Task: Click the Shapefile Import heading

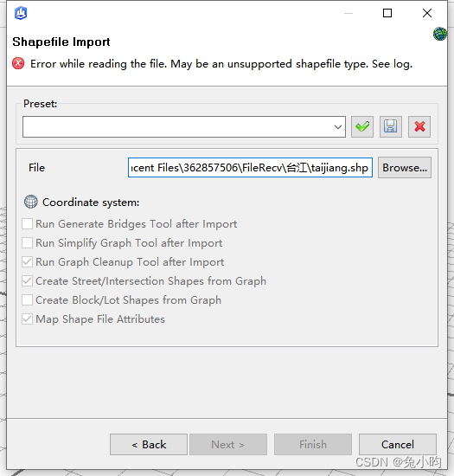Action: pyautogui.click(x=61, y=42)
